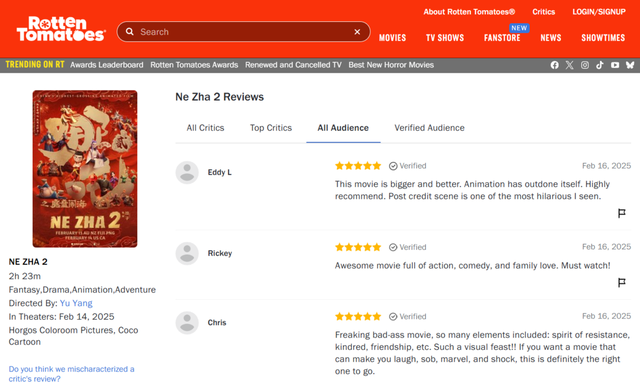This screenshot has height=382, width=640.
Task: Switch to the Top Critics tab
Action: coord(271,128)
